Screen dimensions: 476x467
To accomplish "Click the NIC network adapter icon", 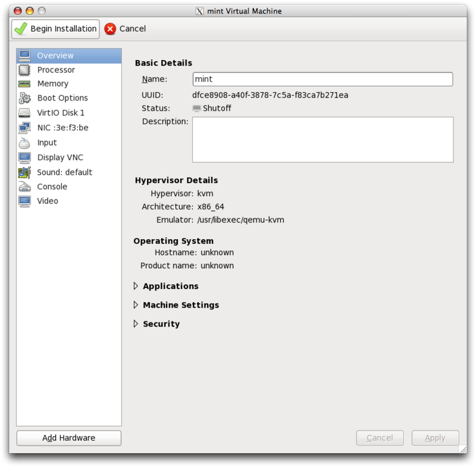I will pos(24,128).
